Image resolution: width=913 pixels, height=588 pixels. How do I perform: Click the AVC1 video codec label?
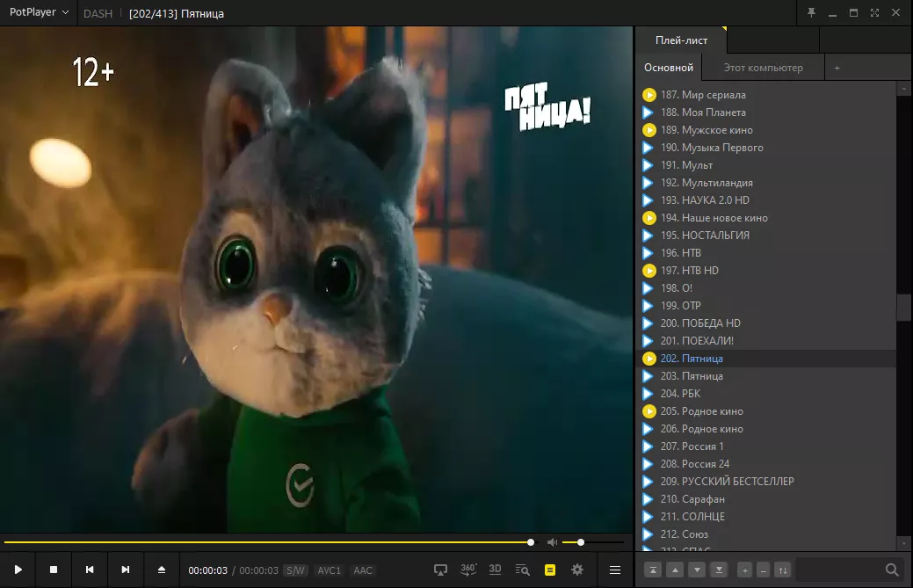[329, 570]
